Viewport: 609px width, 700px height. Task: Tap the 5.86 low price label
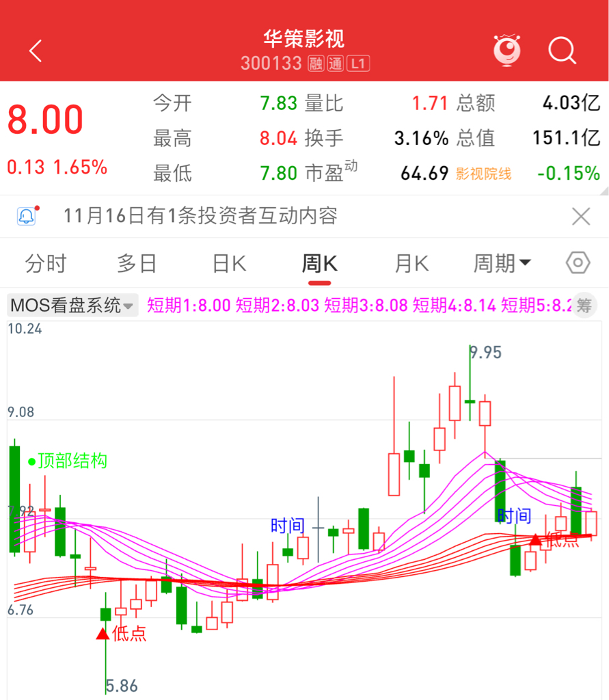coord(122,686)
